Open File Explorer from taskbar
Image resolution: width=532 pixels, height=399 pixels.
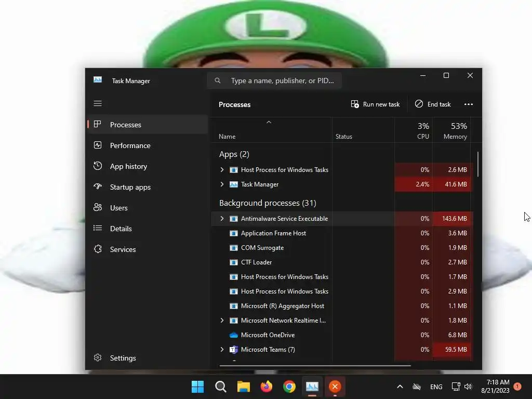click(243, 387)
